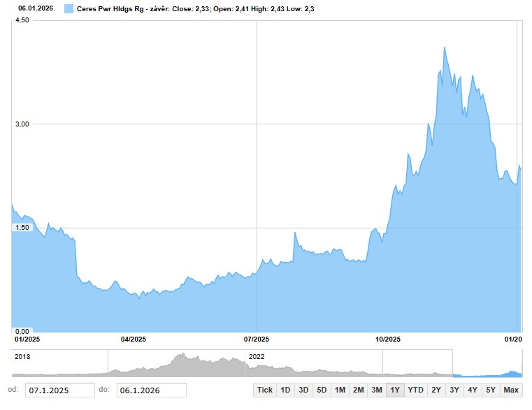
Task: Set the chart to 4Y range
Action: pos(473,390)
